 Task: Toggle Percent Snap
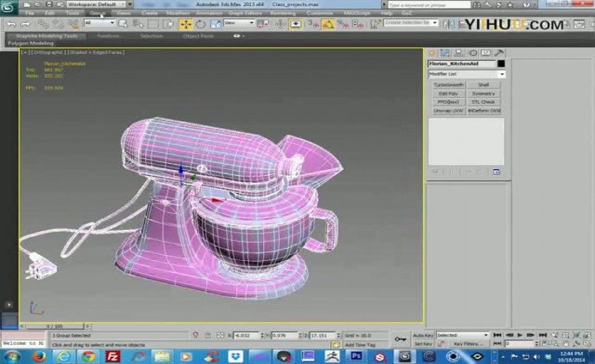[x=343, y=24]
